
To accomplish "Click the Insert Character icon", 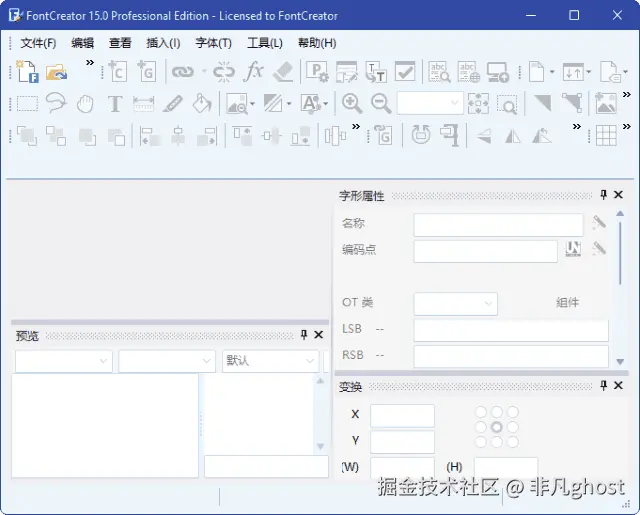I will point(118,71).
